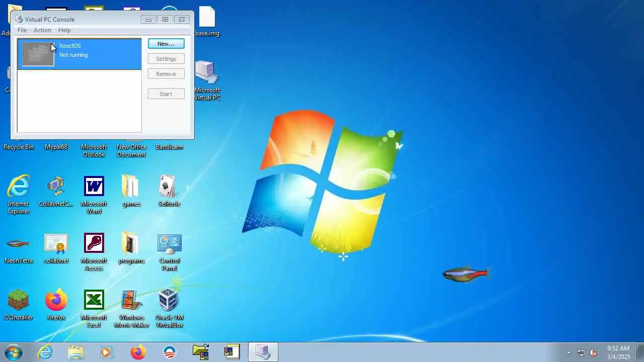This screenshot has width=644, height=362.
Task: Open the Windows Start menu
Action: pyautogui.click(x=13, y=352)
